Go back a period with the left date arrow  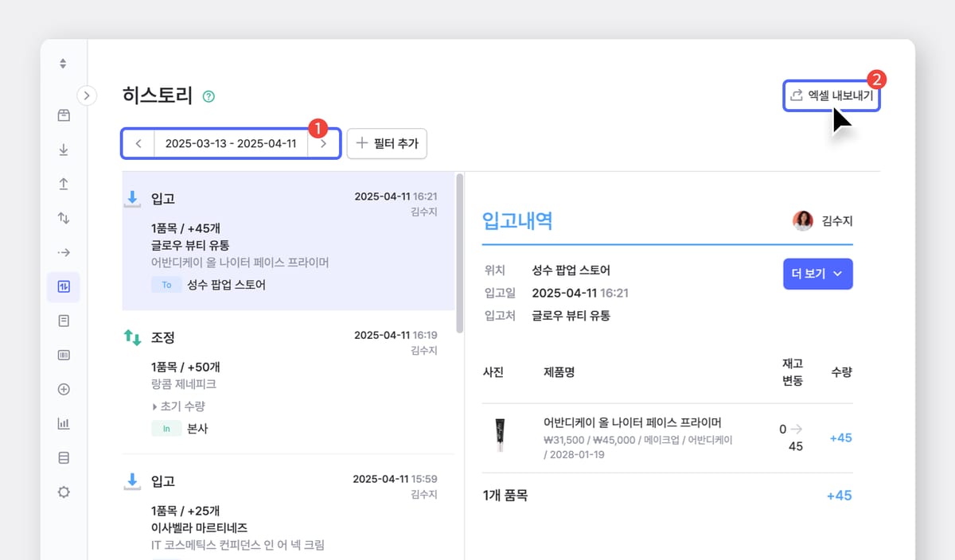(x=138, y=143)
